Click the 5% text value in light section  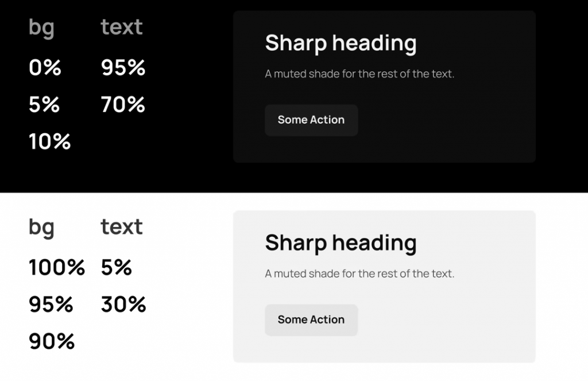[117, 267]
